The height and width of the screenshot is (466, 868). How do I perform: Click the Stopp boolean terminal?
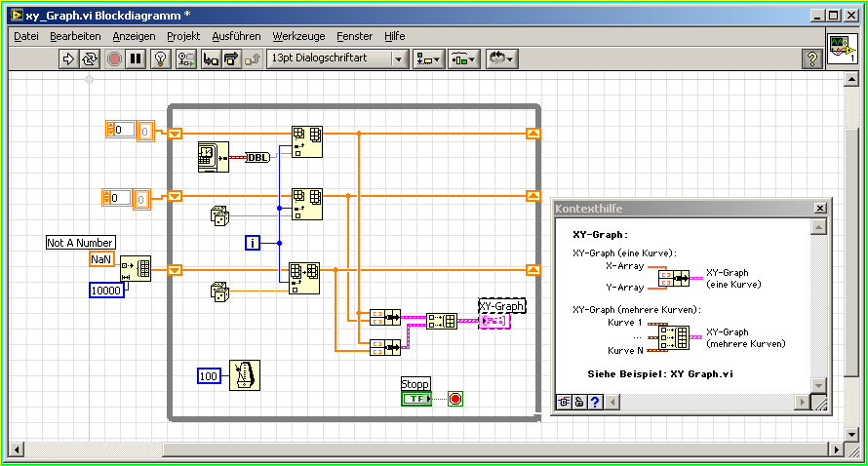click(415, 399)
